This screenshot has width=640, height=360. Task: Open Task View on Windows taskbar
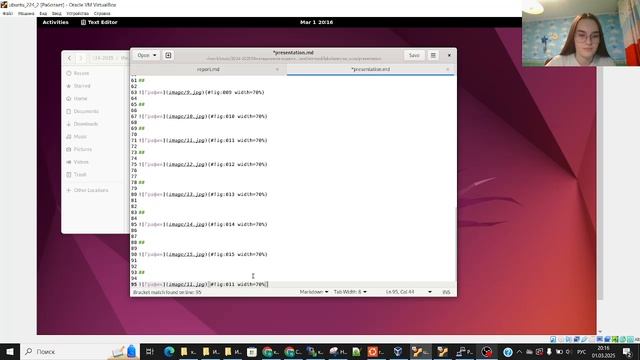149,351
